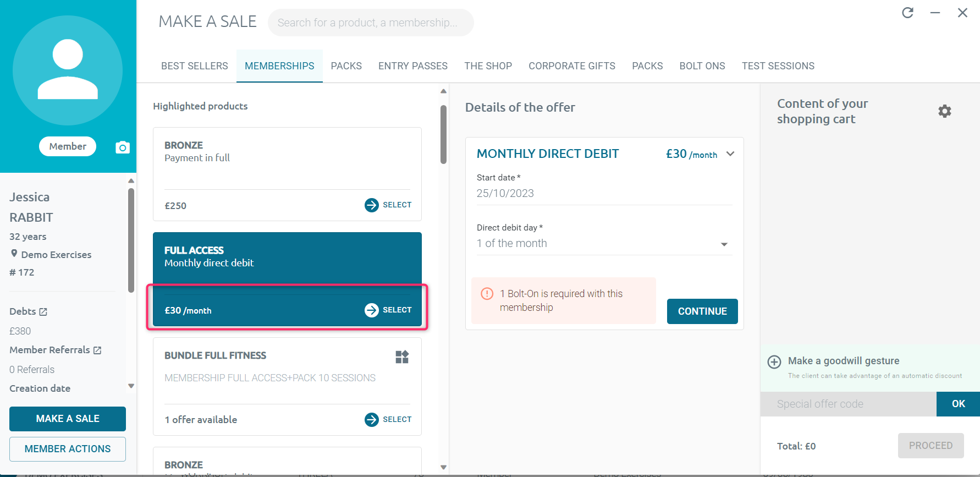This screenshot has width=980, height=477.
Task: Open Debts external link icon
Action: (43, 312)
